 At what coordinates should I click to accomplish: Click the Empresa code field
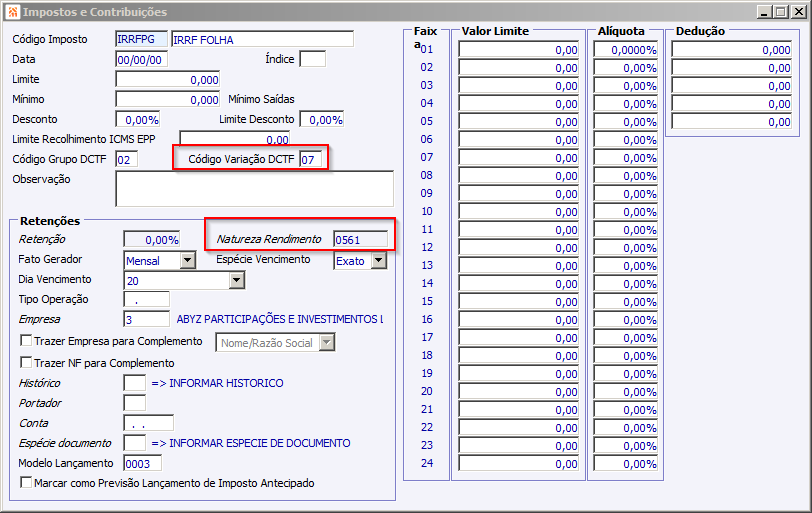click(x=147, y=319)
